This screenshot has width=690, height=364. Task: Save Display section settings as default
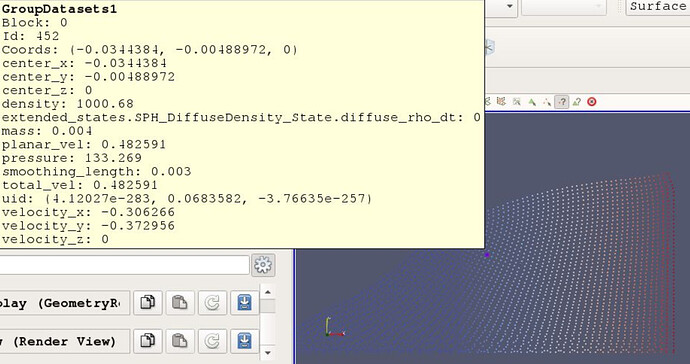(x=244, y=303)
